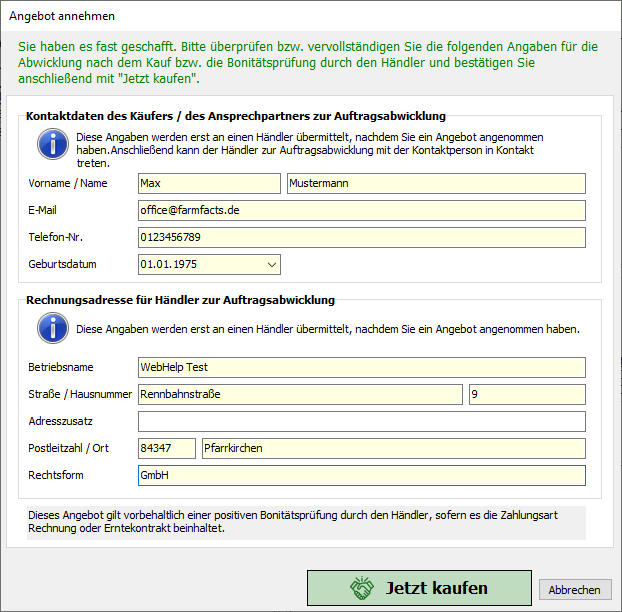This screenshot has width=622, height=612.
Task: Click the Vorname / Name label
Action: [68, 183]
